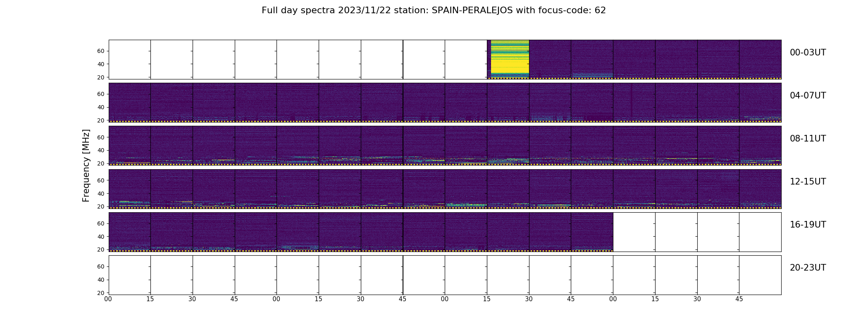Click the rightmost '30' x-axis tick label

click(697, 299)
